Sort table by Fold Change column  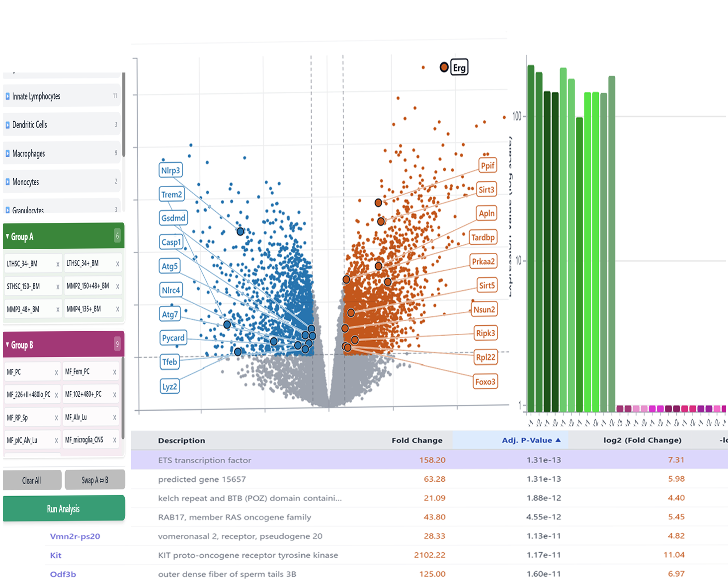coord(416,440)
